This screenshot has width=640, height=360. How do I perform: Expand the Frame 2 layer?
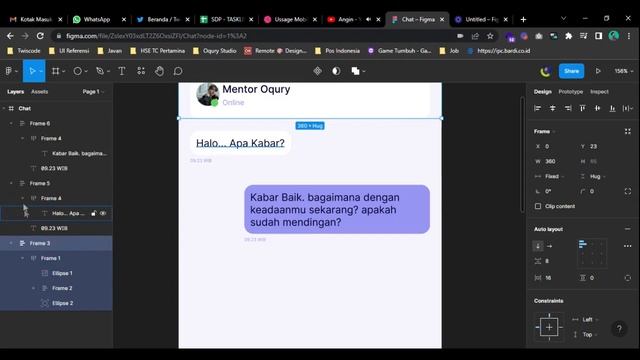[x=33, y=288]
